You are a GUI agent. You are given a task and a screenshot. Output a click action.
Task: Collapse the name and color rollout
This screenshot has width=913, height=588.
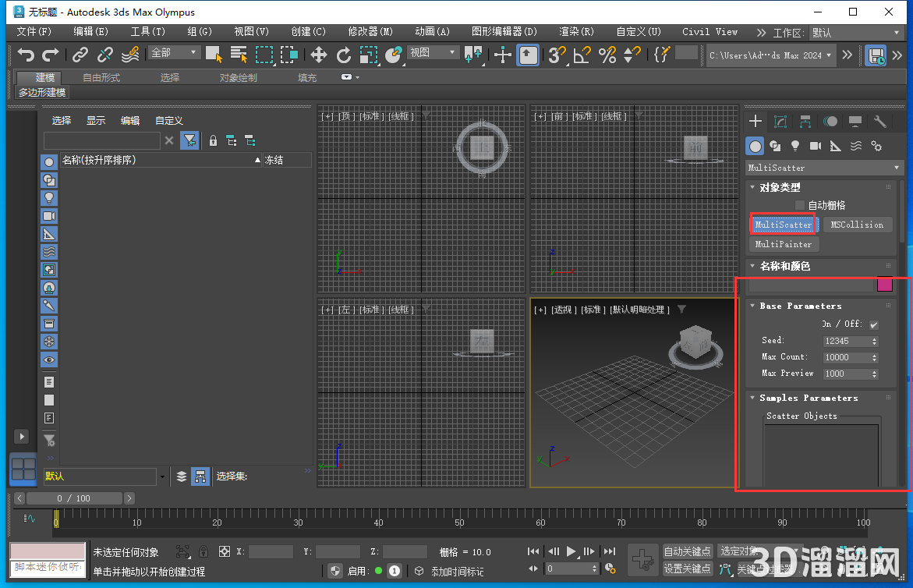[x=753, y=265]
